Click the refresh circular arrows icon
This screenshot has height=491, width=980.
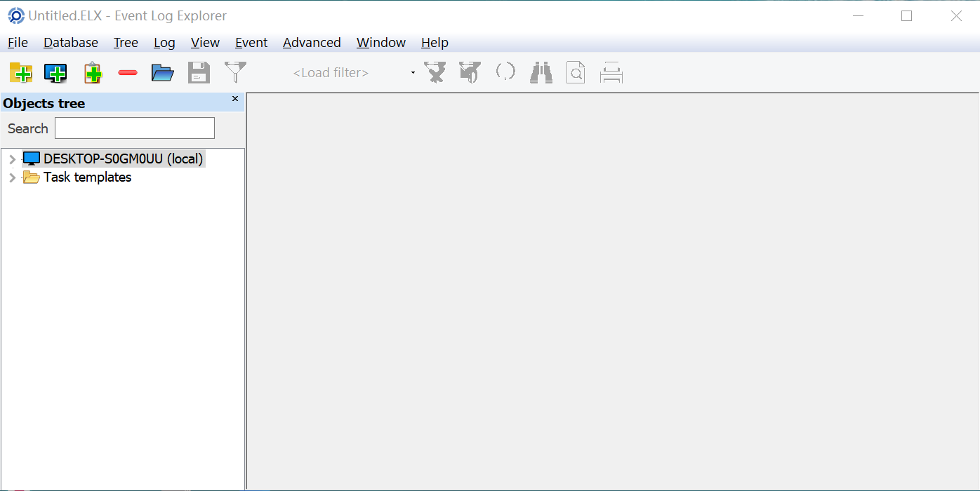(505, 72)
